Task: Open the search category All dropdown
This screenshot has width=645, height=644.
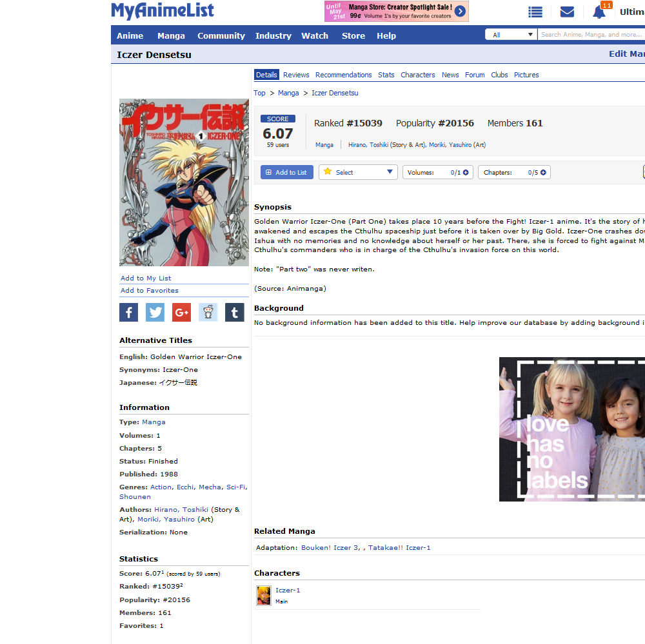Action: coord(511,35)
